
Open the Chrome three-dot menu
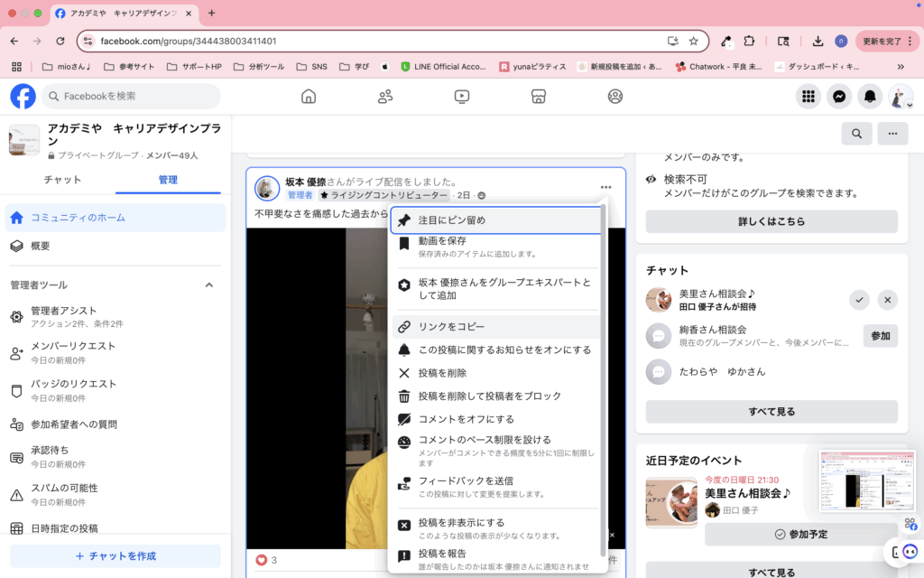910,41
